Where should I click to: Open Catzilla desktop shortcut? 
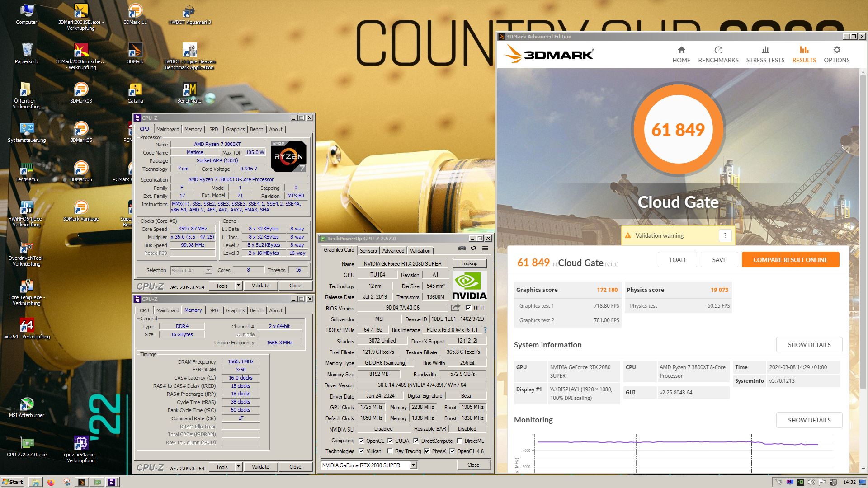pos(135,93)
